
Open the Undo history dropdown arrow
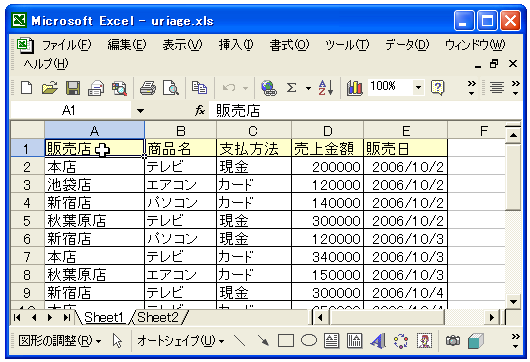click(x=246, y=89)
